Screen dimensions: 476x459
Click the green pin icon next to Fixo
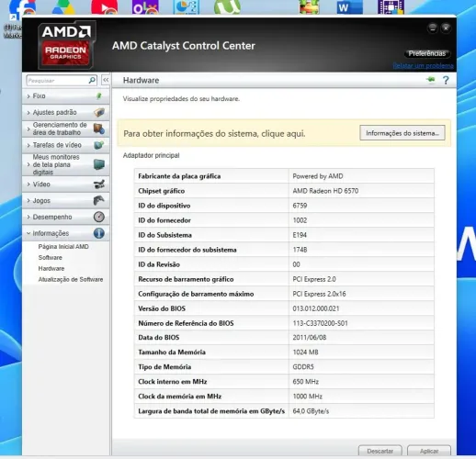tap(99, 96)
